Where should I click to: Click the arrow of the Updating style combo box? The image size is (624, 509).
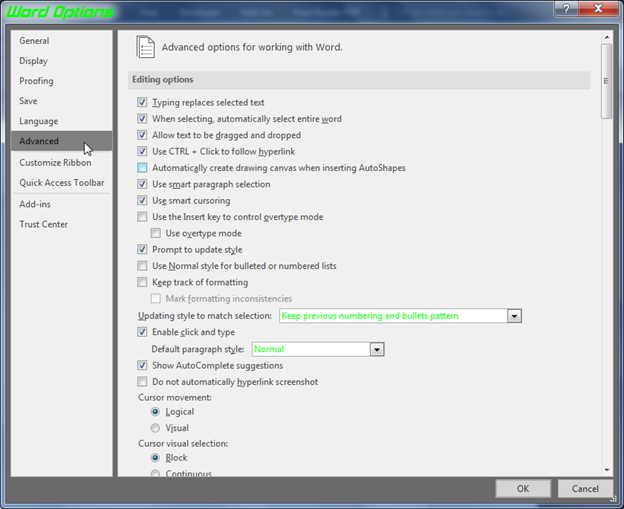(514, 316)
